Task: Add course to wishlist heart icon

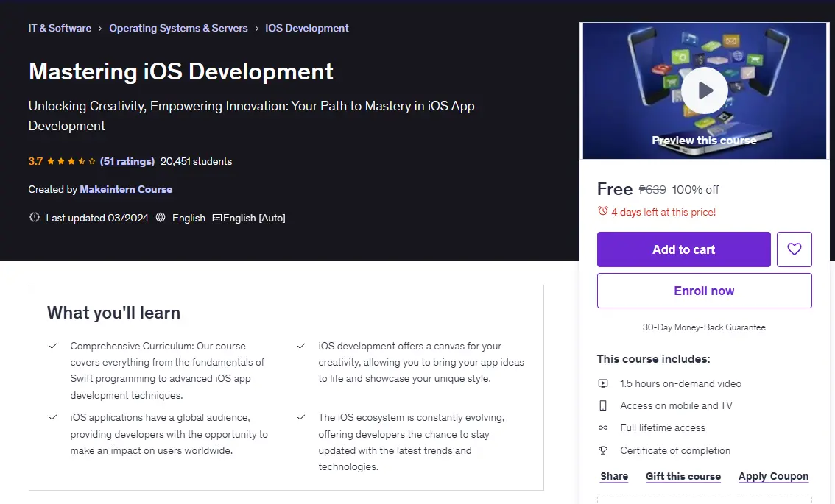Action: (794, 249)
